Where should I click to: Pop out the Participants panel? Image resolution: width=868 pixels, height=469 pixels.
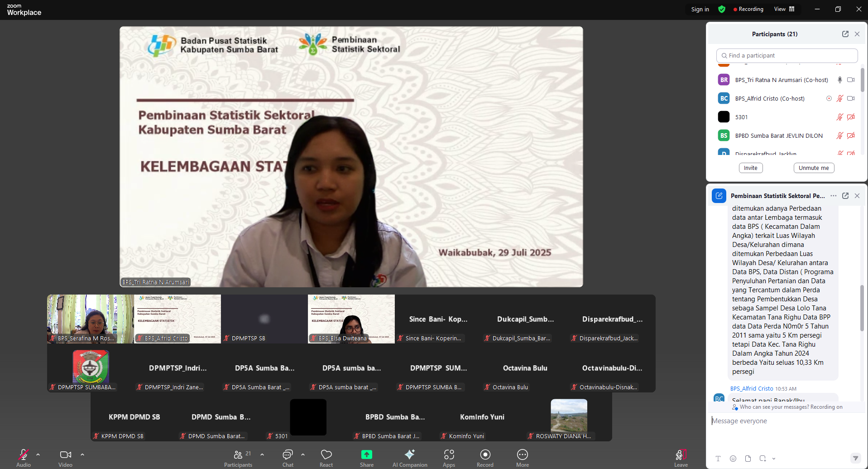point(845,34)
